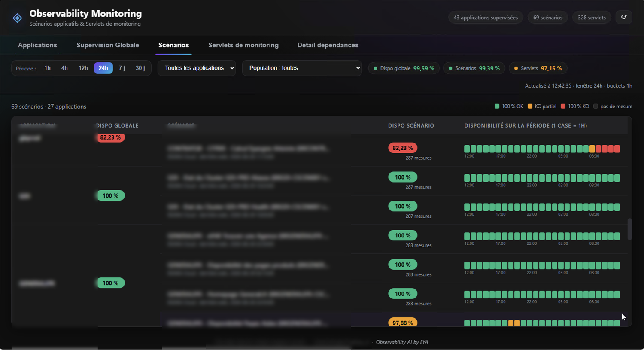Click the Actualisé à 12:42:35 status text

click(x=578, y=85)
